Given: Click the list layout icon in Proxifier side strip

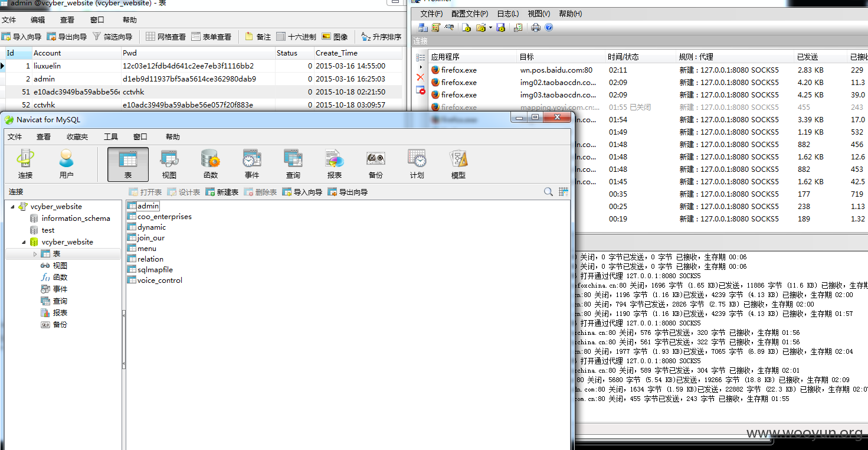Looking at the screenshot, I should [x=420, y=57].
